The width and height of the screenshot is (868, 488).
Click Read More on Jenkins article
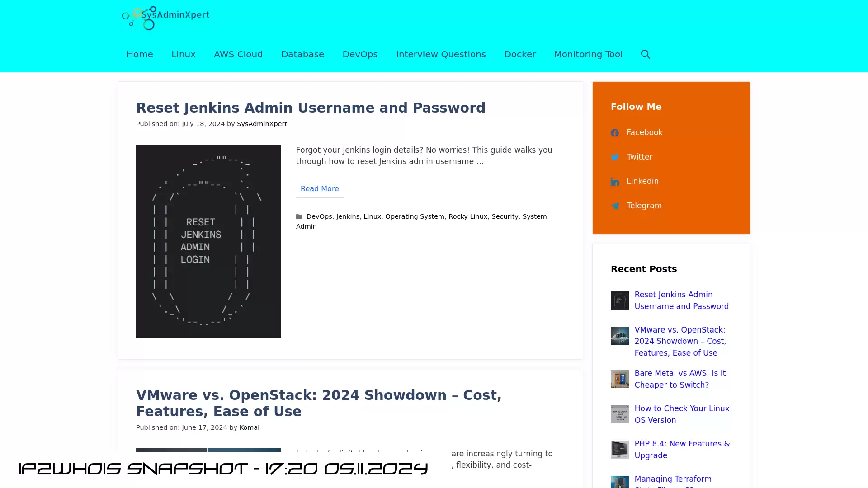coord(320,189)
